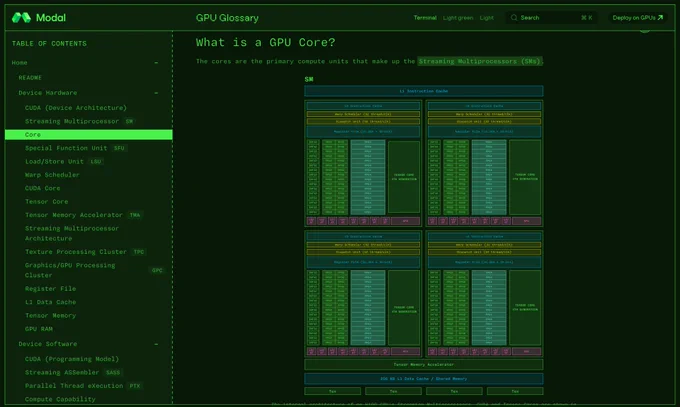Viewport: 680px width, 407px height.
Task: Open Streaming ASSembler SASS entry
Action: (73, 373)
